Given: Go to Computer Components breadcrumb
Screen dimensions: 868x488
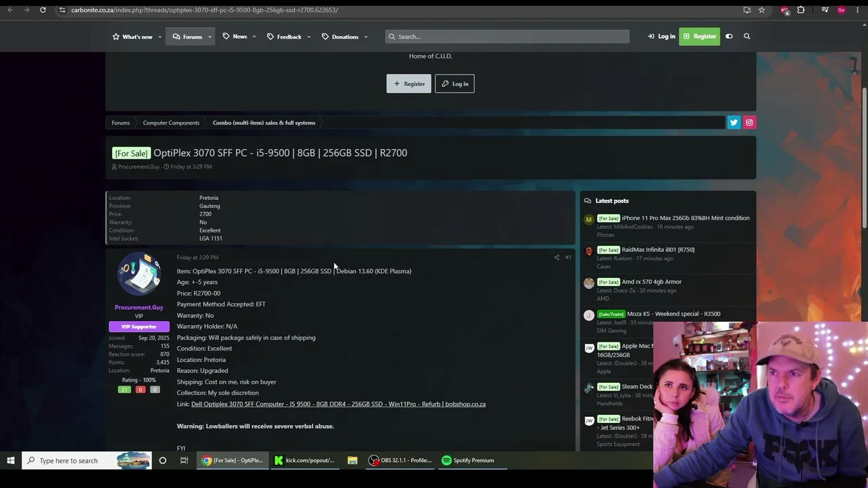Looking at the screenshot, I should tap(171, 123).
